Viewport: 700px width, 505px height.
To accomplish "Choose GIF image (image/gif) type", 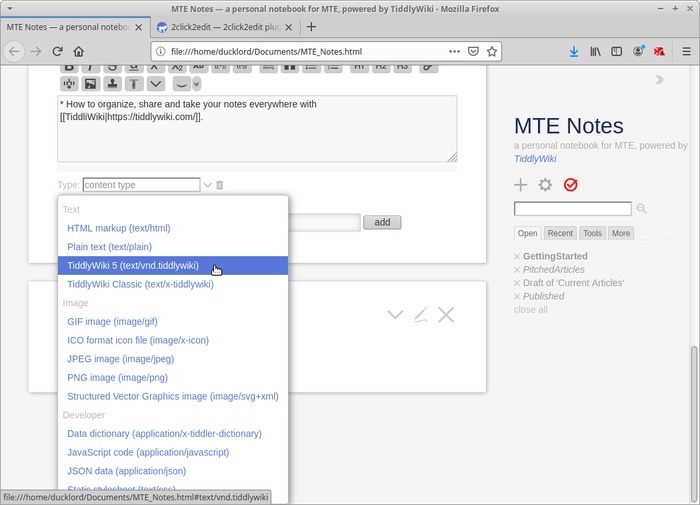I will coord(173,321).
